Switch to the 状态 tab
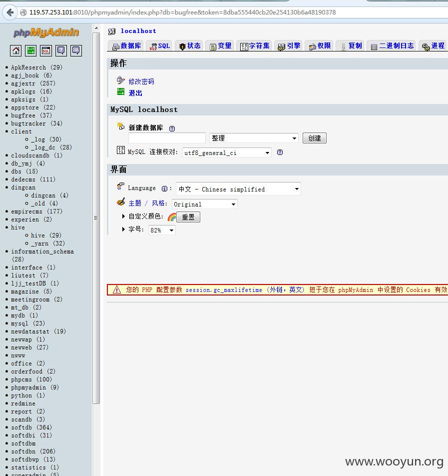Image resolution: width=448 pixels, height=476 pixels. point(190,46)
